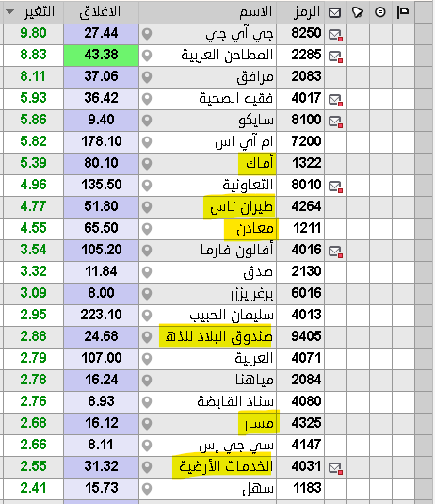
Task: Click the location pin beside برغرايززر
Action: coord(147,294)
